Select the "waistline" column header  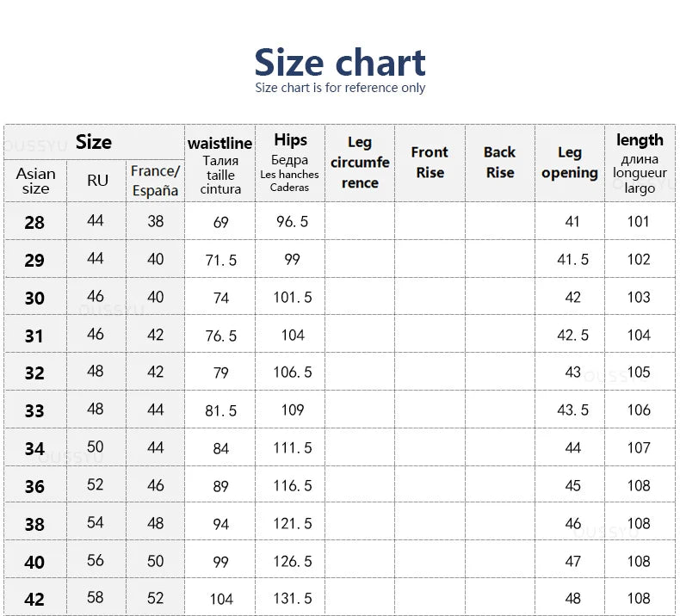click(220, 163)
